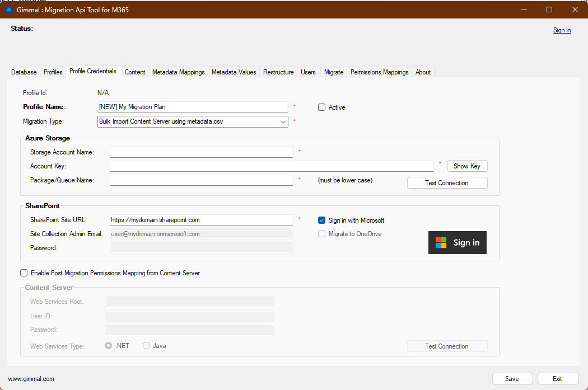588x390 pixels.
Task: Click the Storage Account Name field
Action: [202, 152]
